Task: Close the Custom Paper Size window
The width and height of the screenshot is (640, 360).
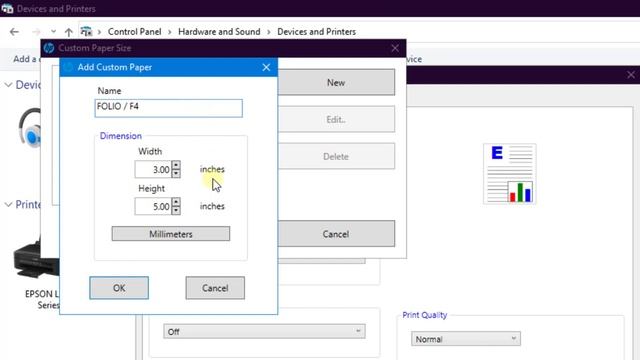Action: pyautogui.click(x=395, y=48)
